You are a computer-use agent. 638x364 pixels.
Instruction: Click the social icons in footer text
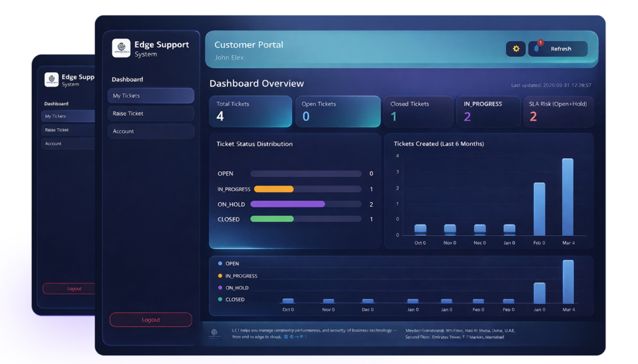pyautogui.click(x=295, y=337)
